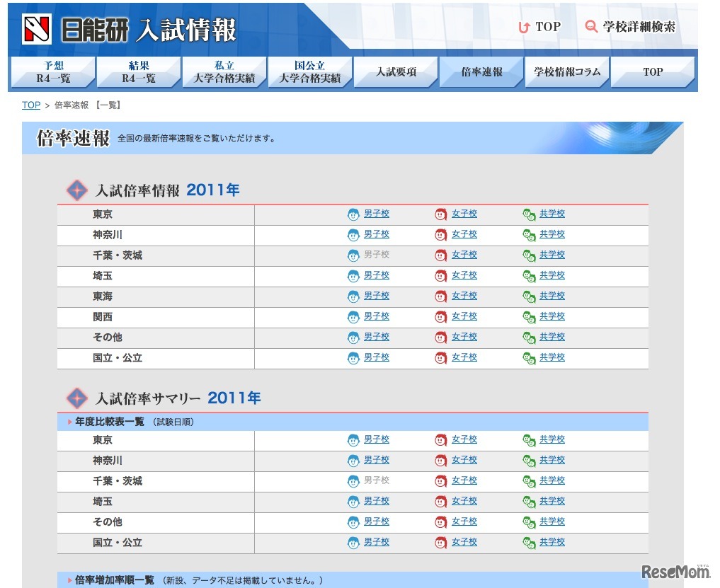Open the 女子校 link for 千葉・茨城

click(464, 255)
